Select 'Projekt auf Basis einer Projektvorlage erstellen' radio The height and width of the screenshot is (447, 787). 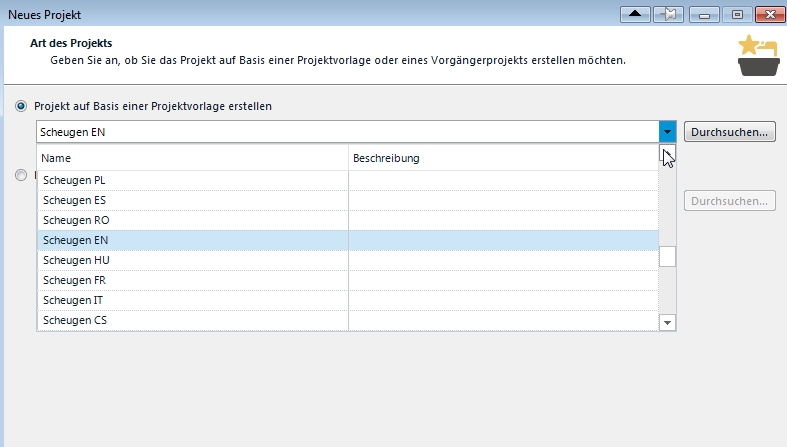click(x=21, y=106)
